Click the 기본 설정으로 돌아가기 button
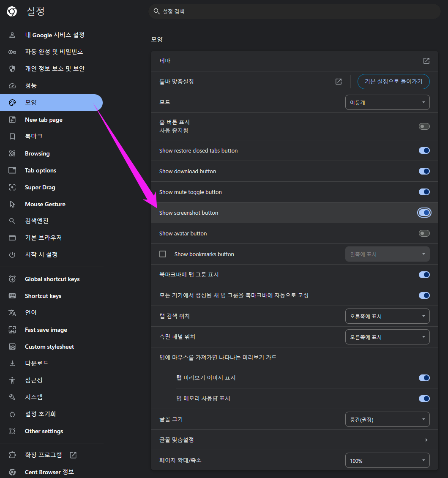Viewport: 448px width, 478px height. point(393,82)
